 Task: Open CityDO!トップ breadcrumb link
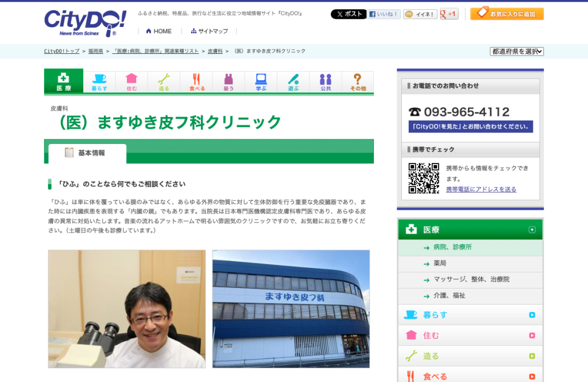(x=61, y=51)
